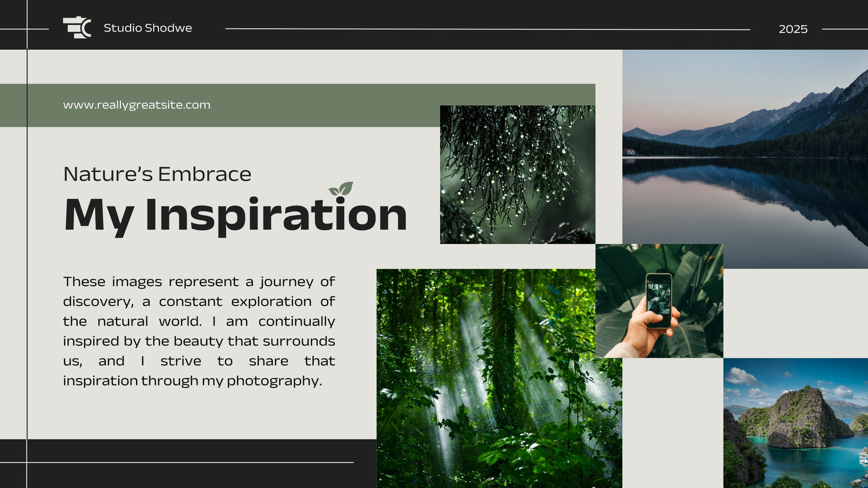Click the Studio Shodwe logo icon
Image resolution: width=868 pixels, height=488 pixels.
click(x=77, y=28)
